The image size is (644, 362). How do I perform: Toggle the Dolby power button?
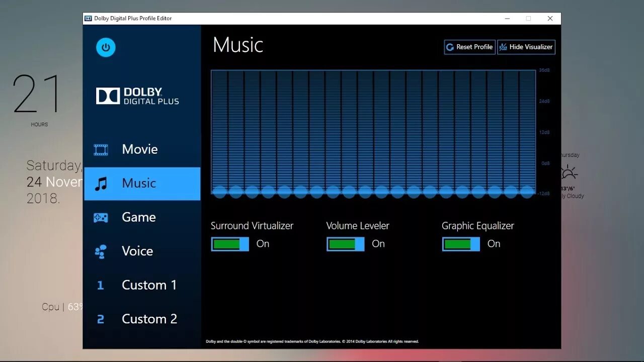pyautogui.click(x=106, y=47)
